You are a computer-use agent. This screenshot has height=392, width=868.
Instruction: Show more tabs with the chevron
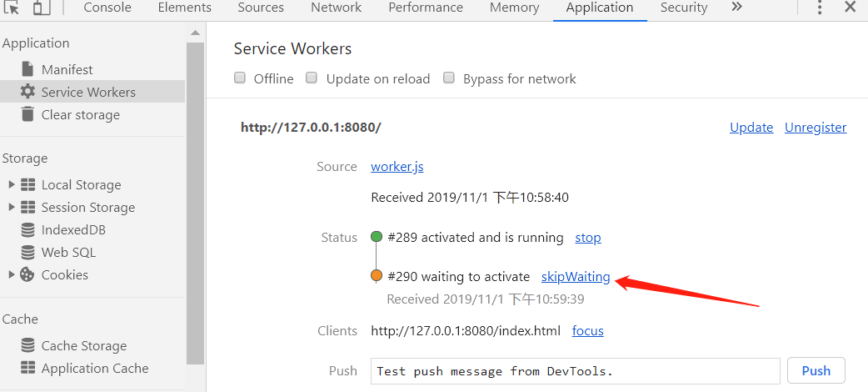click(x=736, y=8)
